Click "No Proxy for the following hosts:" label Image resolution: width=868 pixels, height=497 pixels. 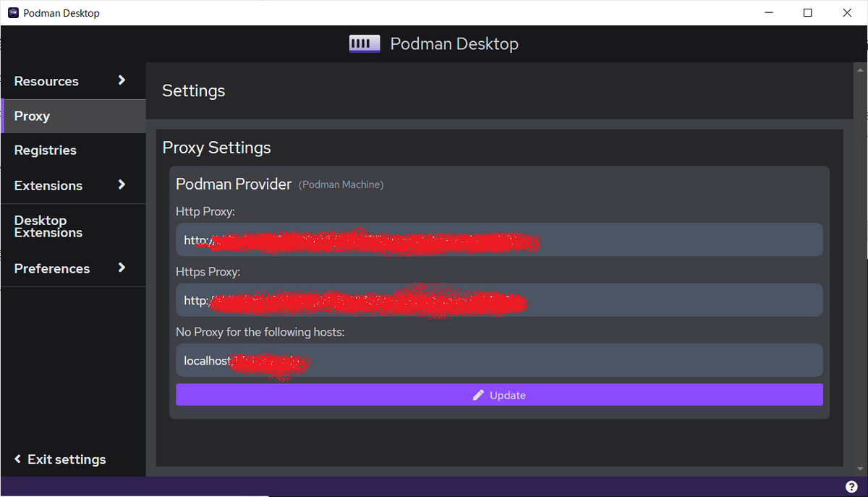[260, 332]
